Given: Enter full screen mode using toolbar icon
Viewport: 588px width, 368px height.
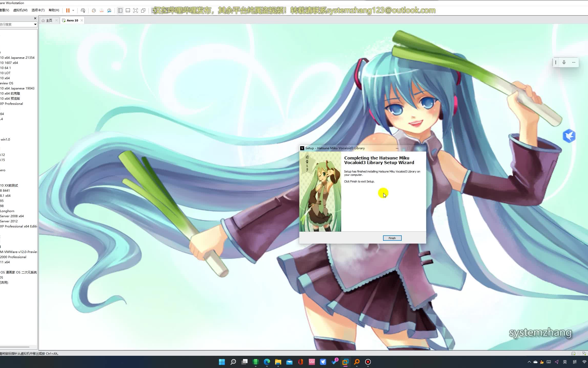Looking at the screenshot, I should click(x=136, y=10).
